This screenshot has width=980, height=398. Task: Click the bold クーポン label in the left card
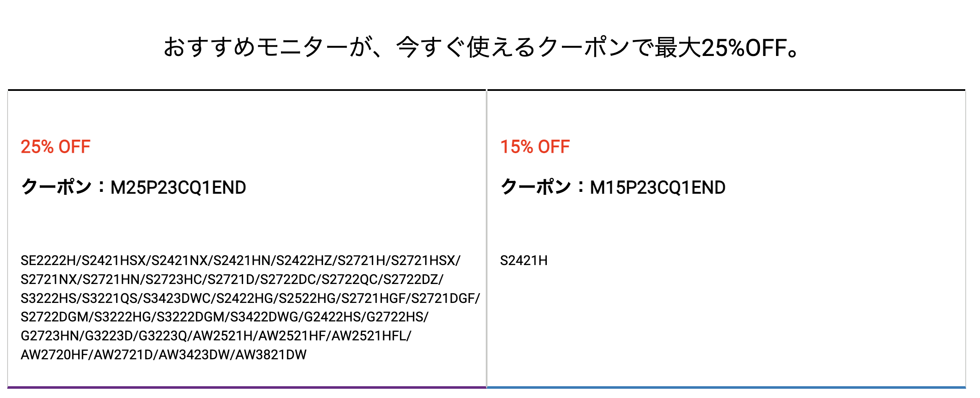click(x=56, y=187)
